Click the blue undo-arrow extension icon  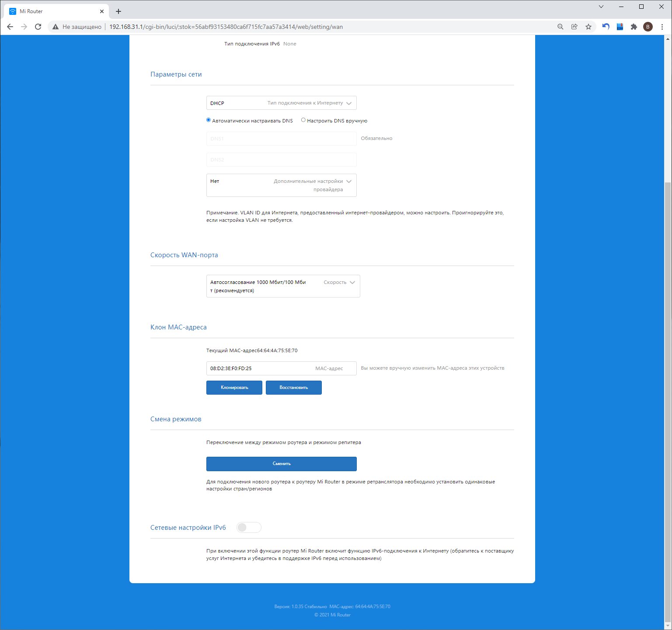point(606,27)
